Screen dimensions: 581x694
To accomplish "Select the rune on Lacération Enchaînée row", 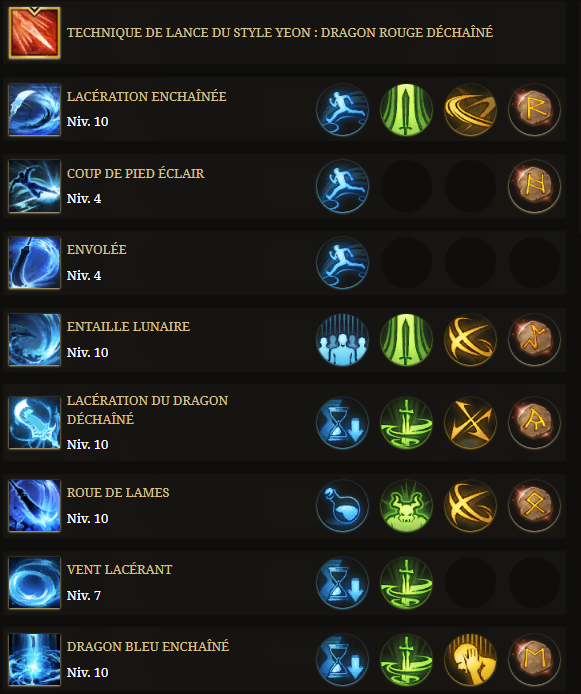I will tap(534, 109).
